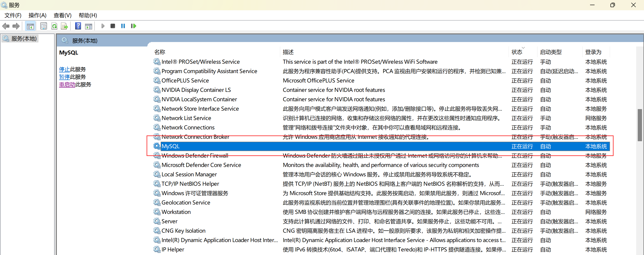Pause the MySQL service via the pause icon
This screenshot has height=255, width=644.
123,26
